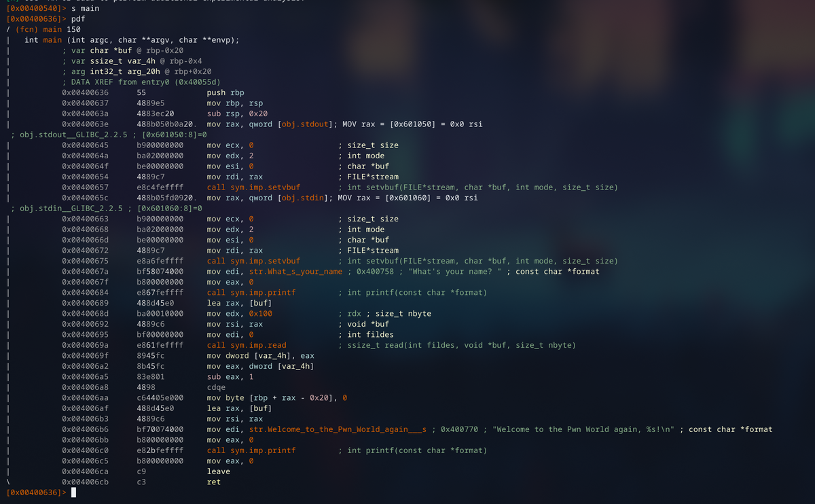Click the "Welcome to the Pwn World again" string

(583, 429)
